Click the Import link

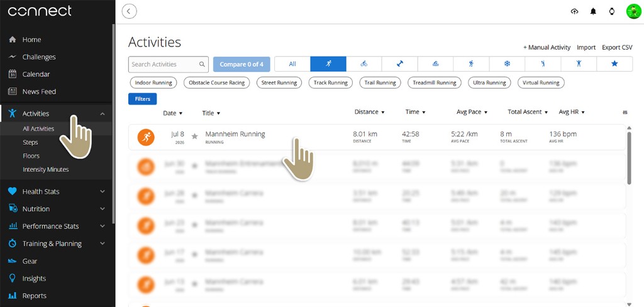click(x=586, y=47)
